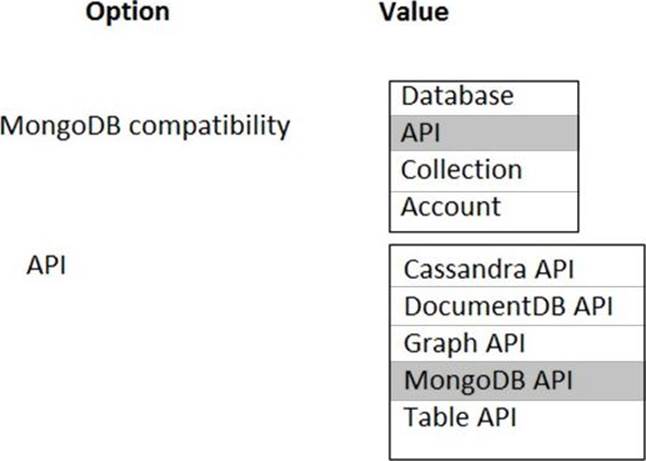Image resolution: width=646 pixels, height=461 pixels.
Task: Click the Option column header
Action: 127,13
